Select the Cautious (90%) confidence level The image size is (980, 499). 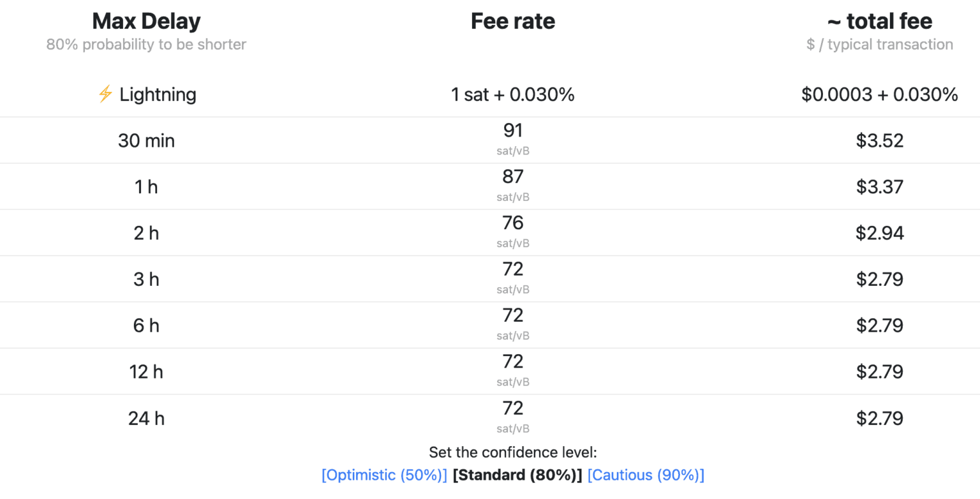(646, 475)
